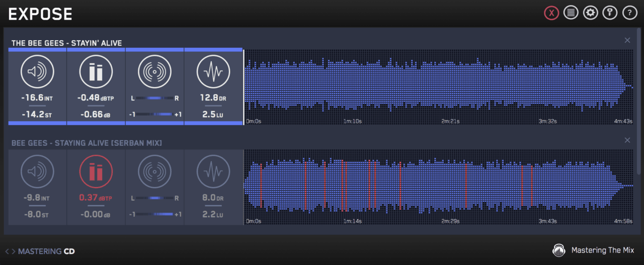The image size is (644, 265).
Task: Click 2m:21s marker on Stayin' Alive waveform
Action: (x=450, y=121)
